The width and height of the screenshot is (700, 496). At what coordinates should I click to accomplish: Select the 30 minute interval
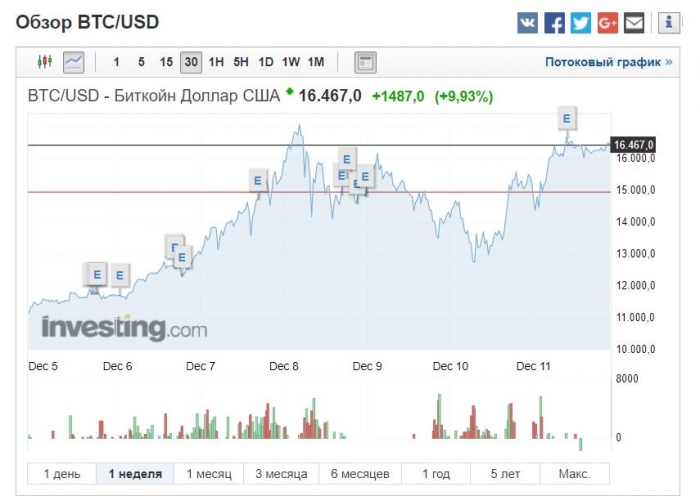tap(190, 62)
